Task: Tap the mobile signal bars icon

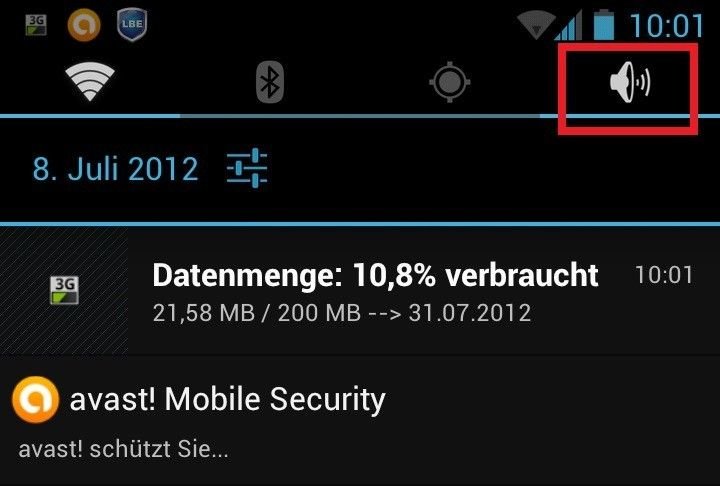Action: tap(568, 26)
